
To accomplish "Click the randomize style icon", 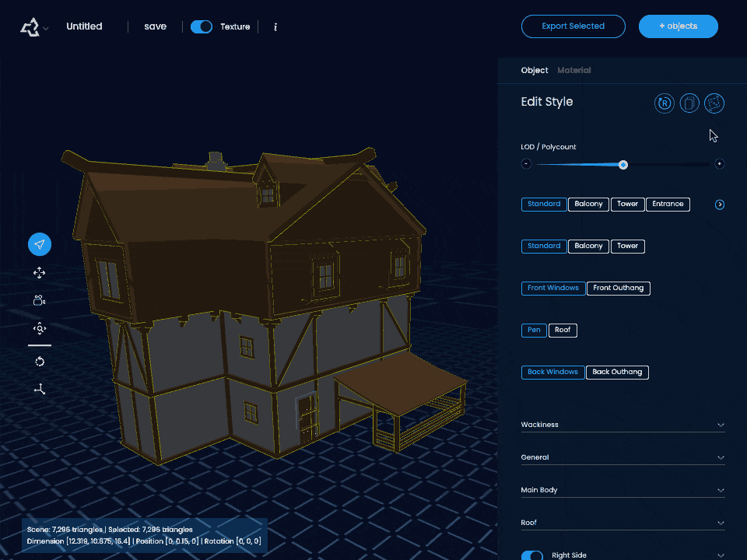I will 714,103.
